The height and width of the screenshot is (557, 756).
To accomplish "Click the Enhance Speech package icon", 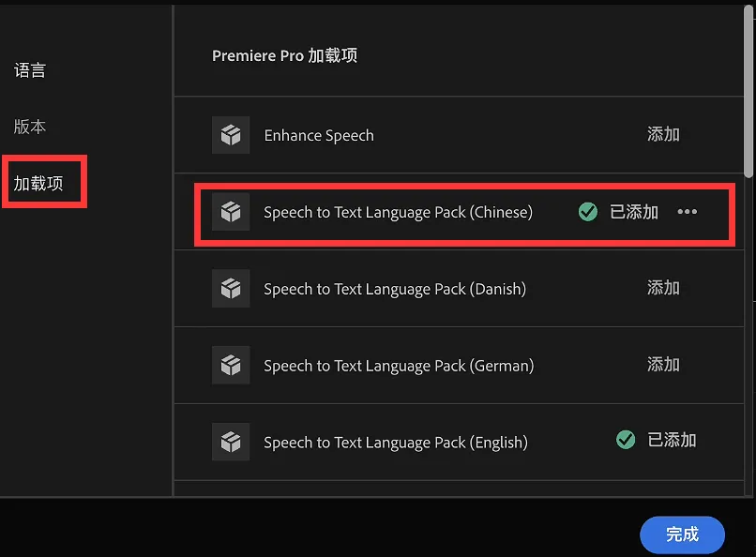I will click(x=231, y=135).
